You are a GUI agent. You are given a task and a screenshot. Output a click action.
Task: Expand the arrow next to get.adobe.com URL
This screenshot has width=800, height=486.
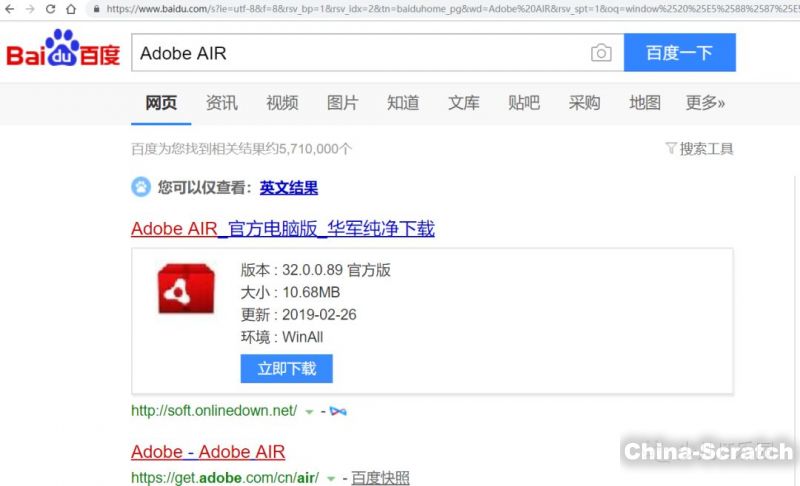point(331,479)
